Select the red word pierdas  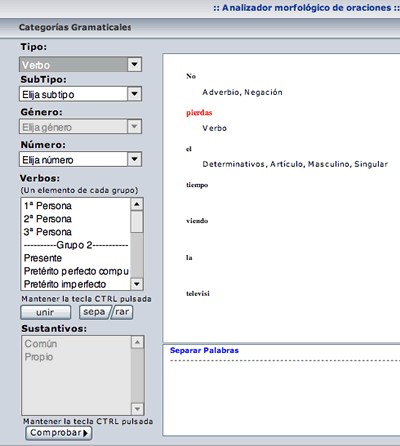199,113
